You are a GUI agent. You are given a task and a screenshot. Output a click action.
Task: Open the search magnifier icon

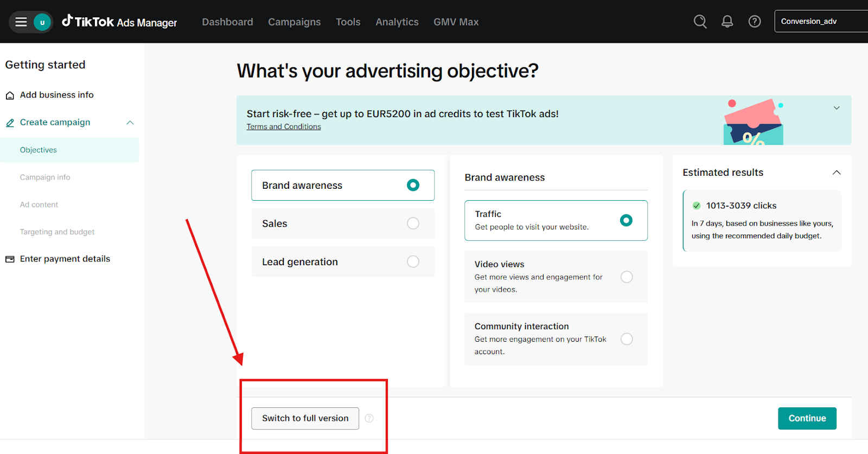point(700,22)
